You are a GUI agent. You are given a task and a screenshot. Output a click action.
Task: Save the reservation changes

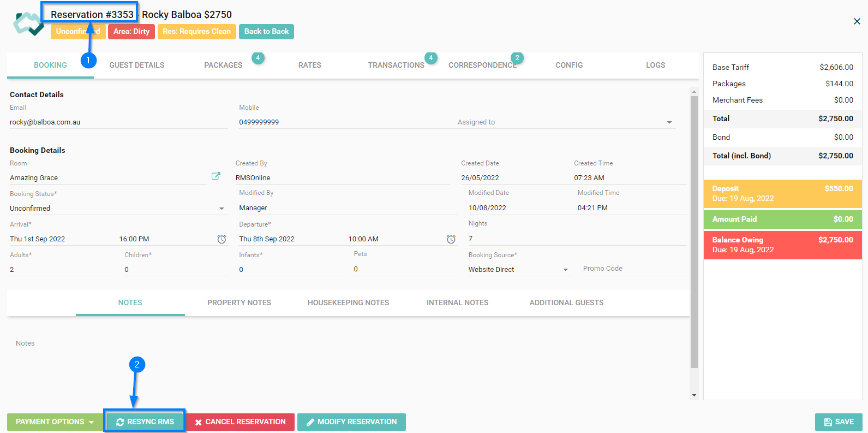839,422
